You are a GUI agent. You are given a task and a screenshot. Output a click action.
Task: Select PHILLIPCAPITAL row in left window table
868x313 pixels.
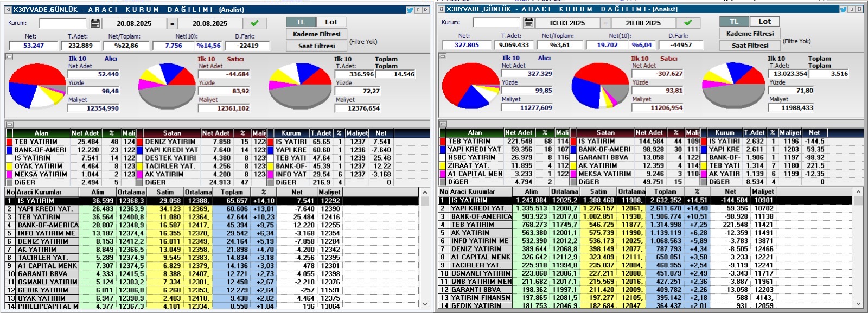pyautogui.click(x=212, y=306)
